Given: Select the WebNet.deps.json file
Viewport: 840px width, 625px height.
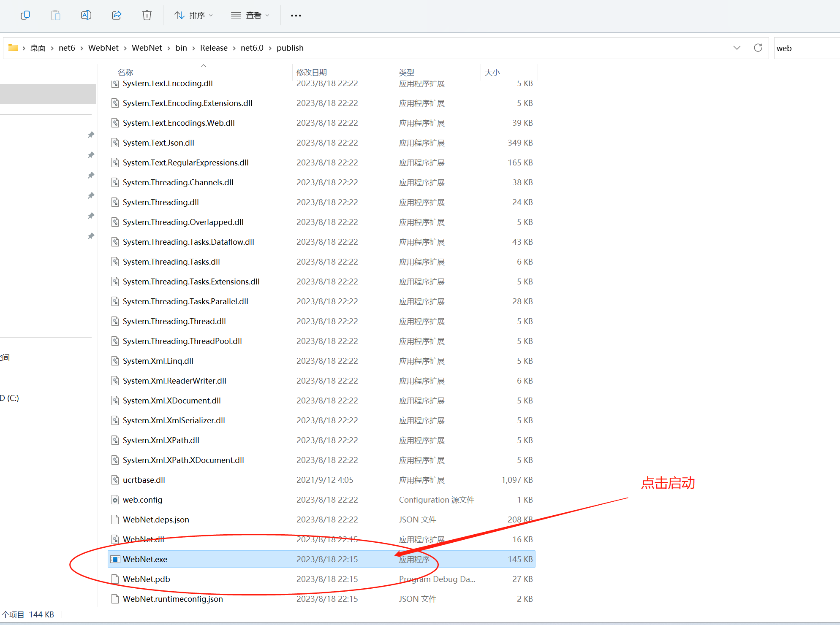Looking at the screenshot, I should pyautogui.click(x=156, y=519).
